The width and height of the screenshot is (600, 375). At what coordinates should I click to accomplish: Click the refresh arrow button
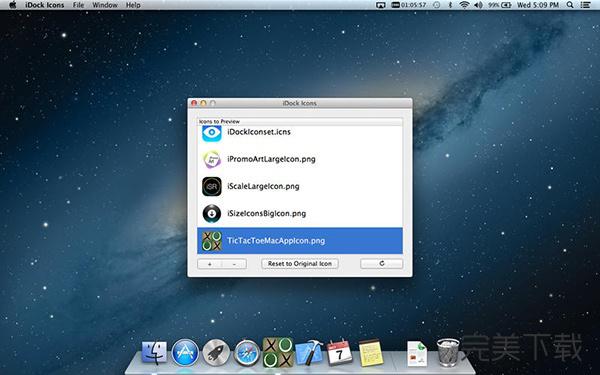pos(382,264)
